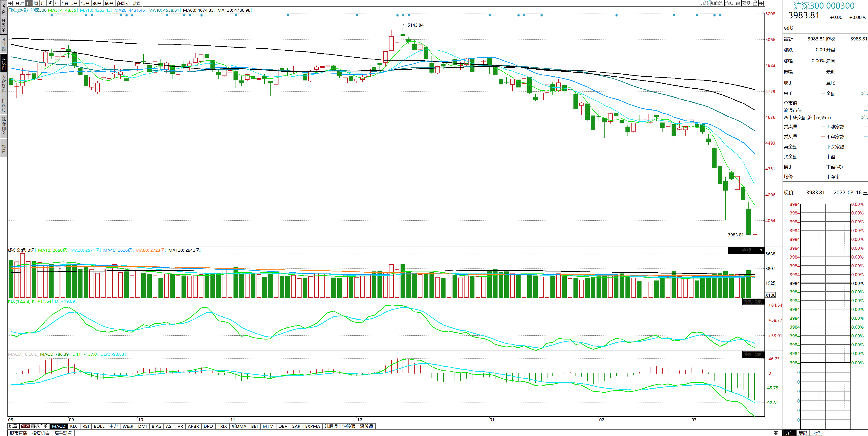868x436 pixels.
Task: Click the right-arrow collapse icon beside the padlock
Action: (761, 3)
